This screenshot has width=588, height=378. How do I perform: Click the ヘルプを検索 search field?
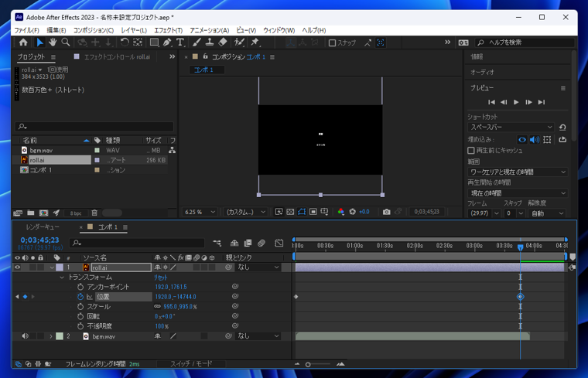point(525,43)
